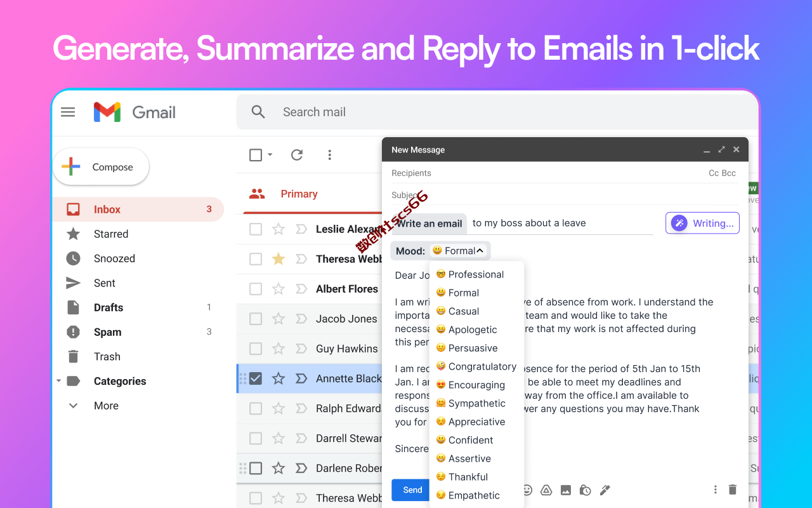
Task: Click the search magnifier icon
Action: point(258,112)
